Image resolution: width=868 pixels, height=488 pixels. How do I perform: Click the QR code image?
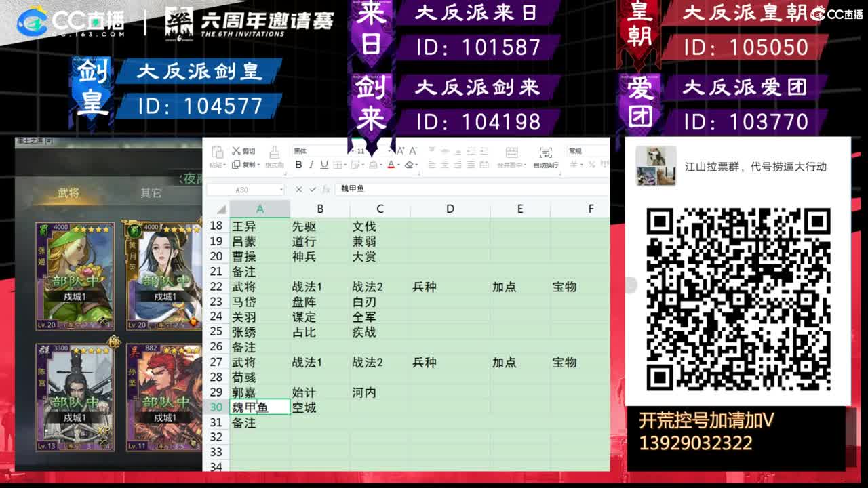738,299
